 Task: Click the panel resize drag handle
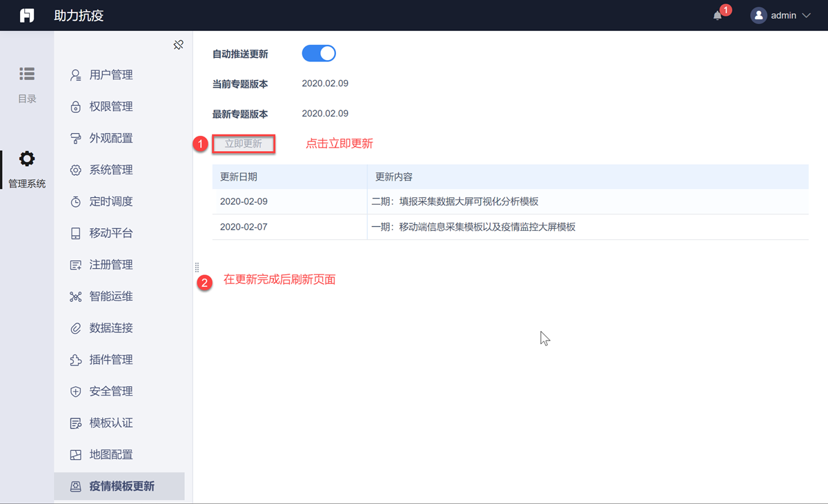(197, 267)
